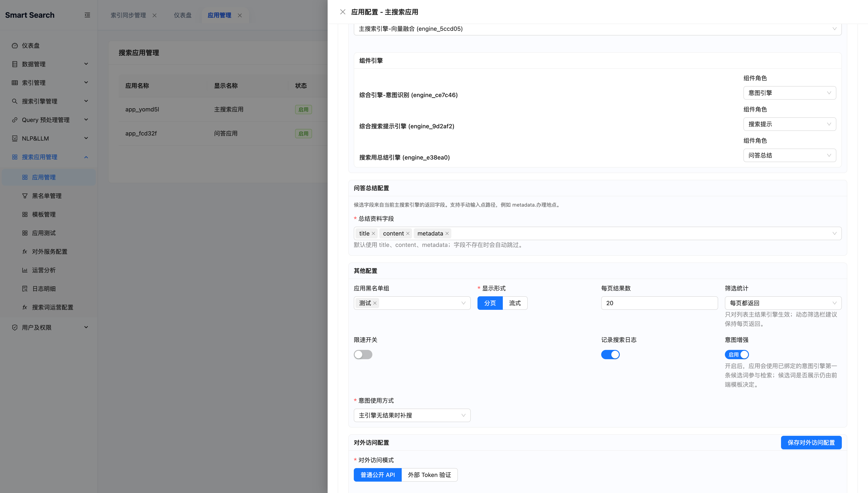Open the 应用黑名单组 dropdown
The image size is (868, 493).
(x=412, y=303)
